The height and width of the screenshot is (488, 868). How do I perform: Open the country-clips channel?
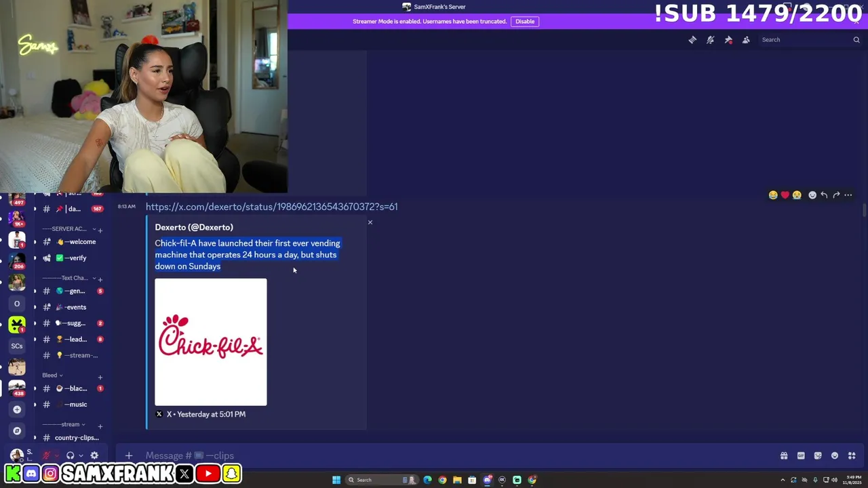click(x=72, y=438)
